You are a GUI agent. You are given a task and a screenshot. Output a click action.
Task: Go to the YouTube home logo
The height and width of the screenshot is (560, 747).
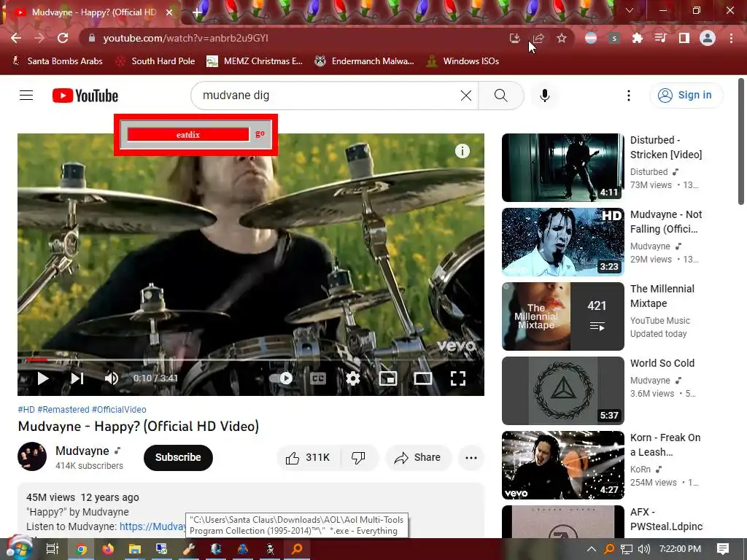coord(85,96)
